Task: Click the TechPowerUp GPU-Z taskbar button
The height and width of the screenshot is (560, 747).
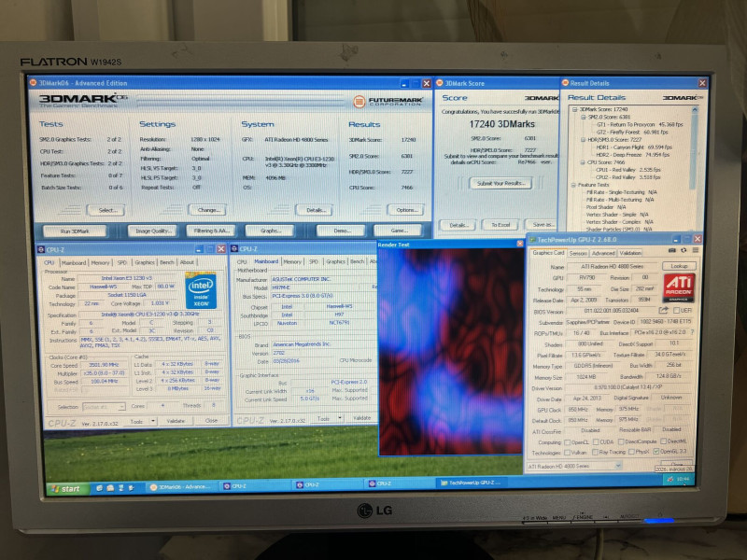Action: pyautogui.click(x=471, y=483)
